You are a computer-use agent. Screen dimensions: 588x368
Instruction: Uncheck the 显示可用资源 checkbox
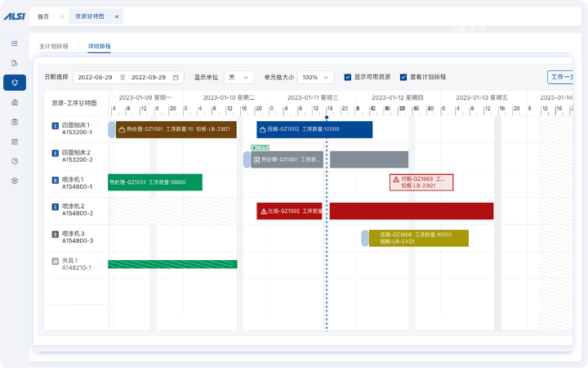348,78
